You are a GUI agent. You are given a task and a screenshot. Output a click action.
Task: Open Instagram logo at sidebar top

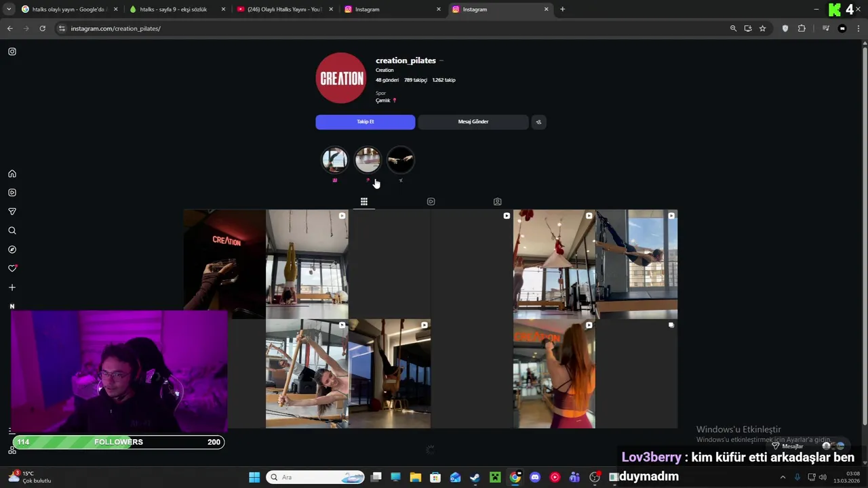(x=12, y=52)
